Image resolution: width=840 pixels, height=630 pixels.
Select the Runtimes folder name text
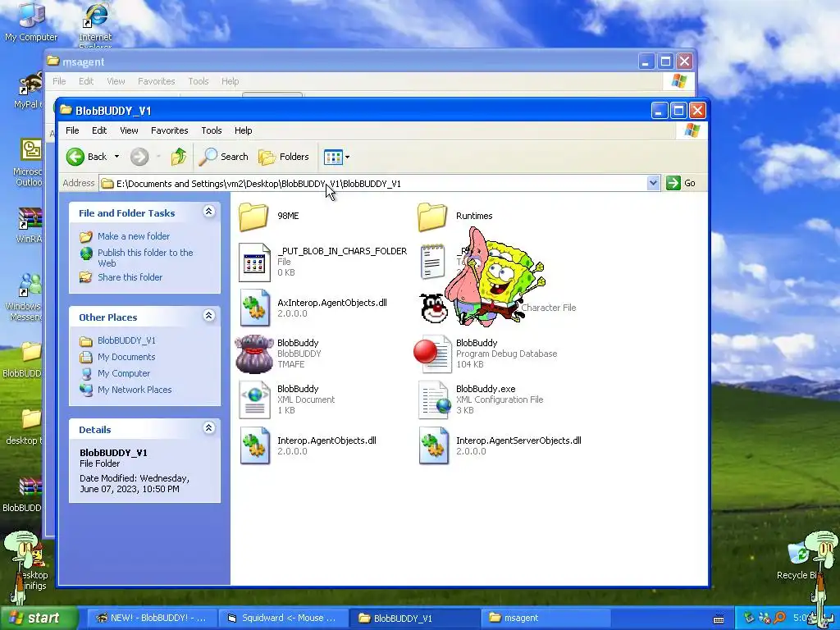[x=474, y=216]
